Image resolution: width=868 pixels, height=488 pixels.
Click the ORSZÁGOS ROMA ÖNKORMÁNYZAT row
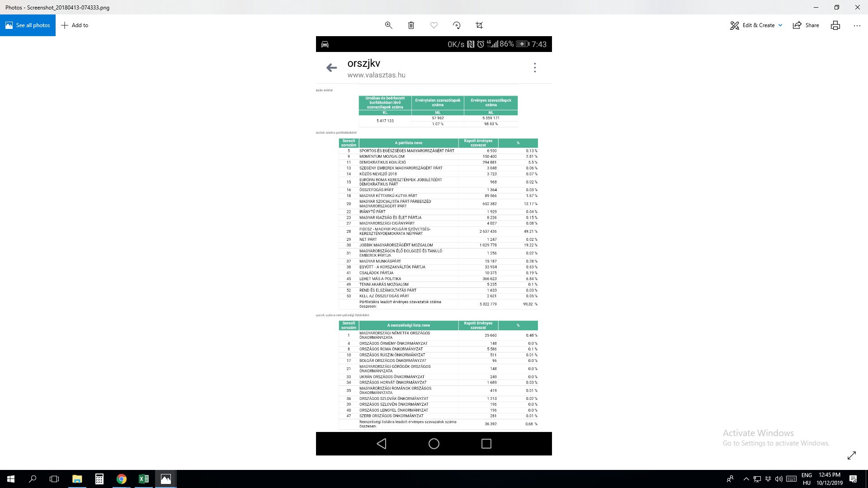click(438, 349)
